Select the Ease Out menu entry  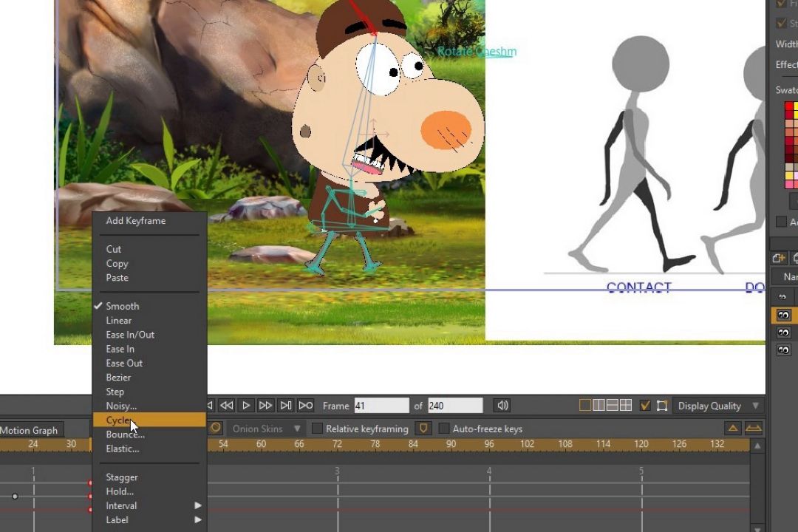(149, 363)
